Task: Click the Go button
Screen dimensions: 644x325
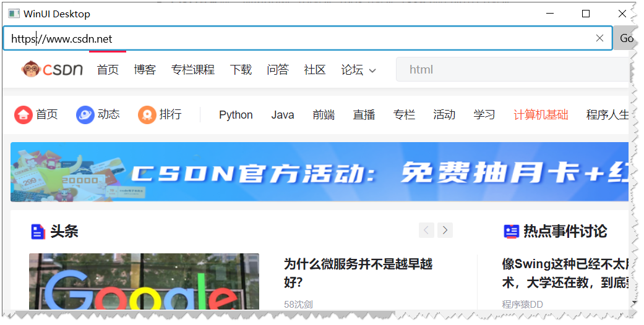Action: pos(626,38)
